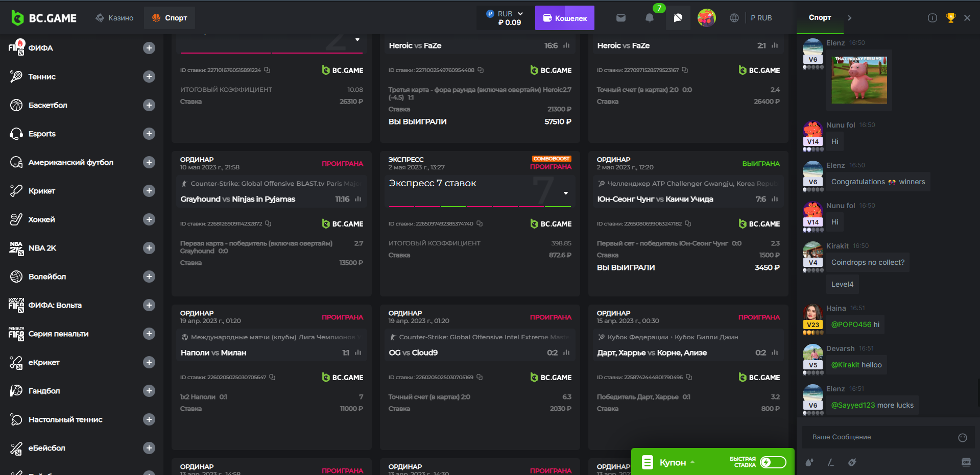Click the rain droplets icon under chat

[x=809, y=462]
